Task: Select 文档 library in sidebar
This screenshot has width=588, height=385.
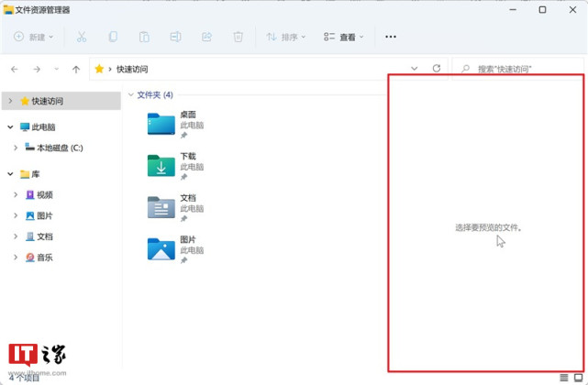Action: tap(39, 236)
